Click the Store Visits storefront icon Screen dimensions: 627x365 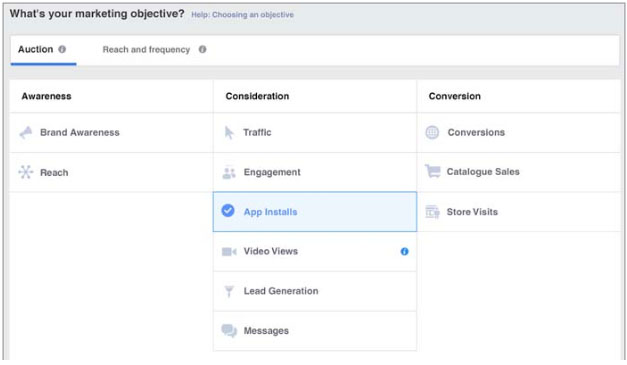[x=433, y=212]
